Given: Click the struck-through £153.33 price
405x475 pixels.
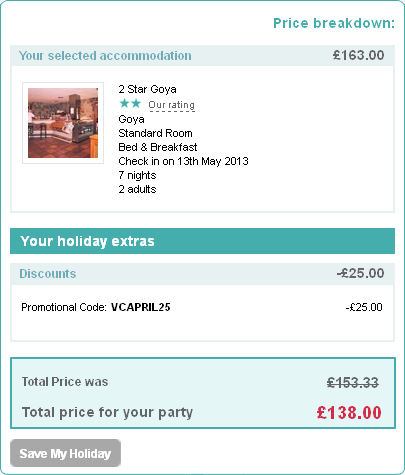Looking at the screenshot, I should (353, 383).
